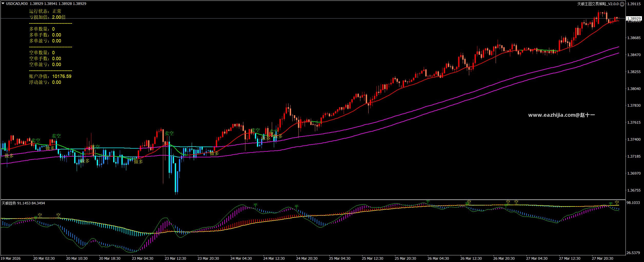Click the EA name 天眼主图交易策略_V2.0.0
Screen dimensions: 644x262
[598, 4]
